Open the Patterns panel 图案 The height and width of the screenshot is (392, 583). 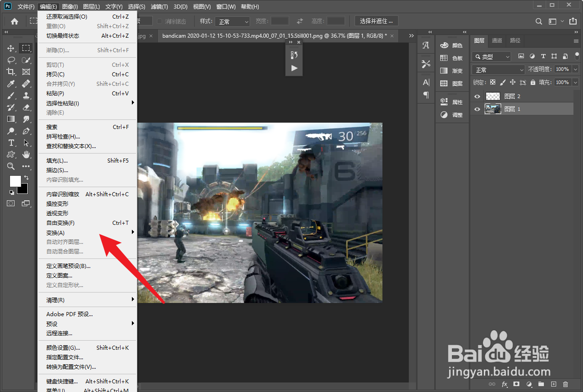point(452,84)
